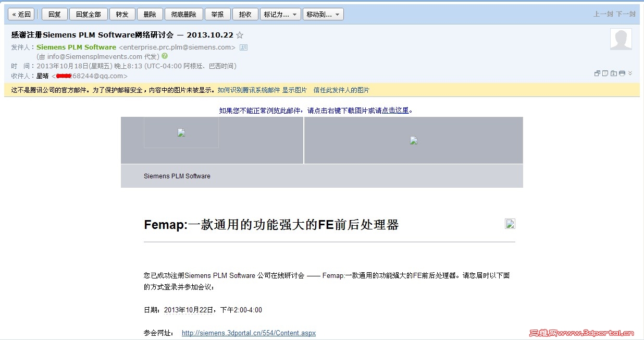Click 显示图片 to show images

tap(294, 90)
